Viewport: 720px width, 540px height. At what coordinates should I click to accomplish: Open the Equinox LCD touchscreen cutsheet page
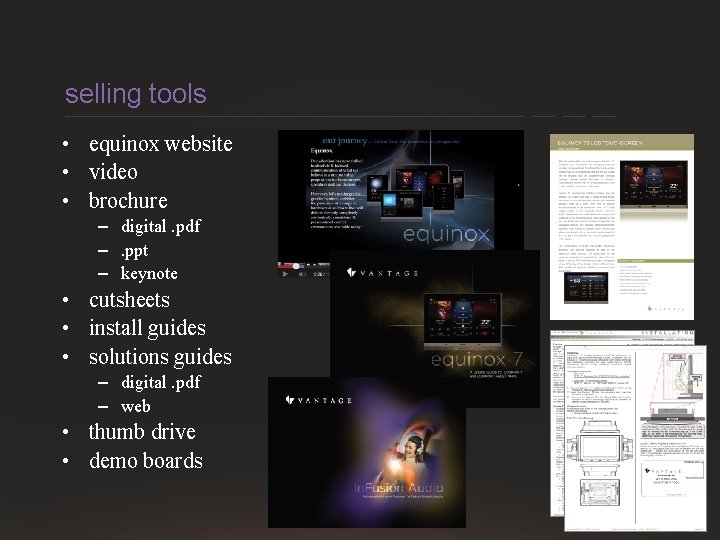(622, 227)
